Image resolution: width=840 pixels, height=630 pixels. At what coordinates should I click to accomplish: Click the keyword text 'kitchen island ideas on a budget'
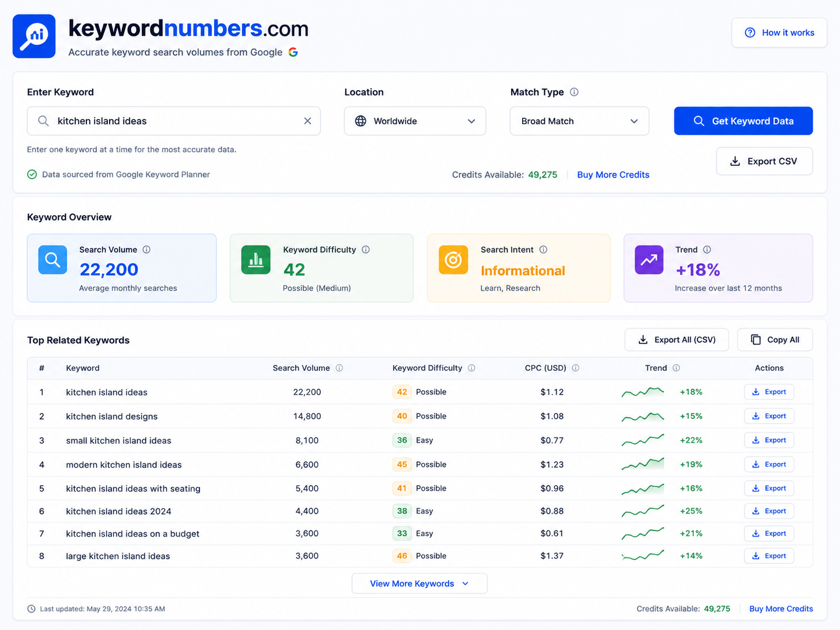tap(132, 534)
